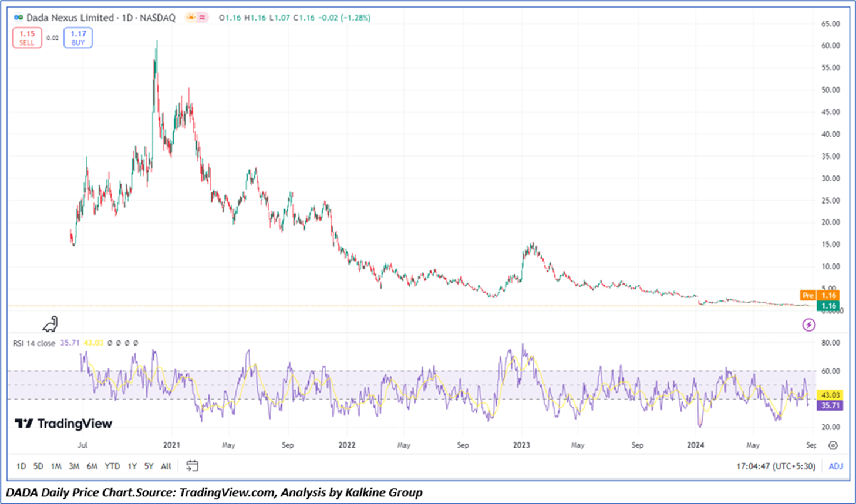Screen dimensions: 856x504
Task: Click the 2024 label on time axis
Action: pyautogui.click(x=696, y=445)
